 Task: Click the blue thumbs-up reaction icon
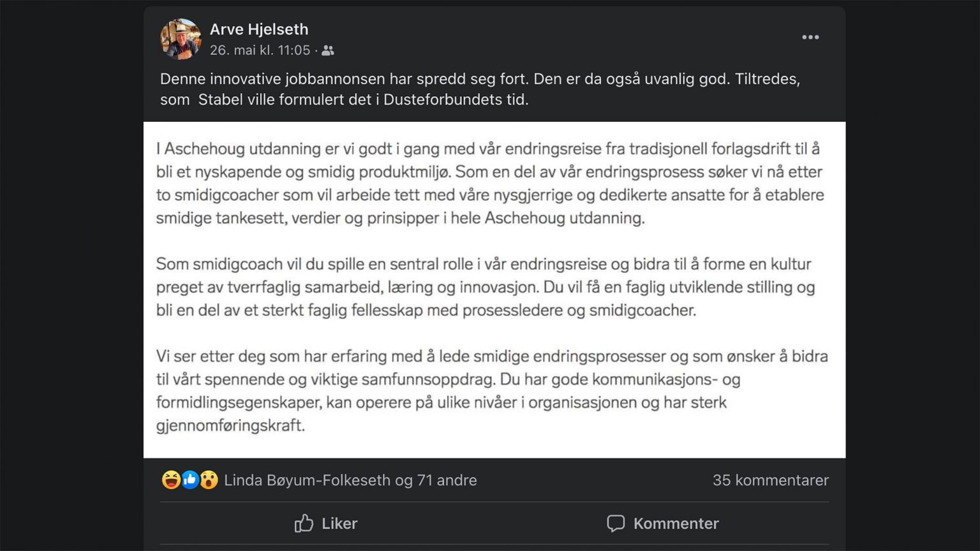point(189,480)
